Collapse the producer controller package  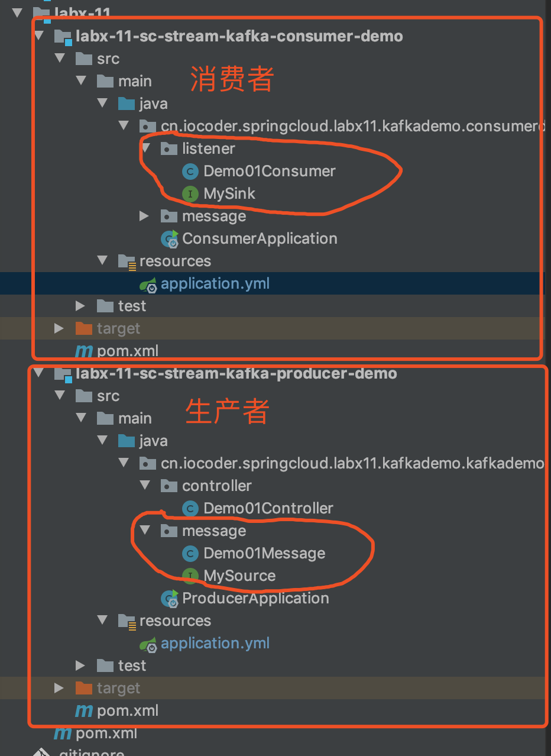[145, 486]
